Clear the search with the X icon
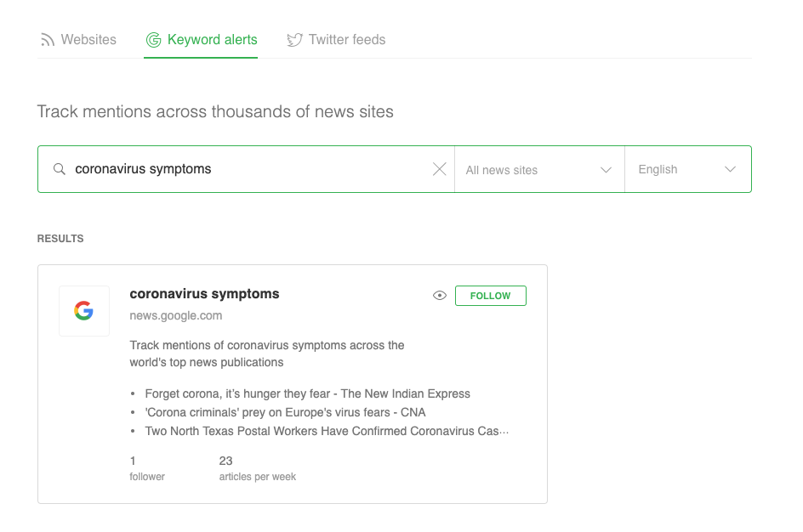 [x=439, y=169]
